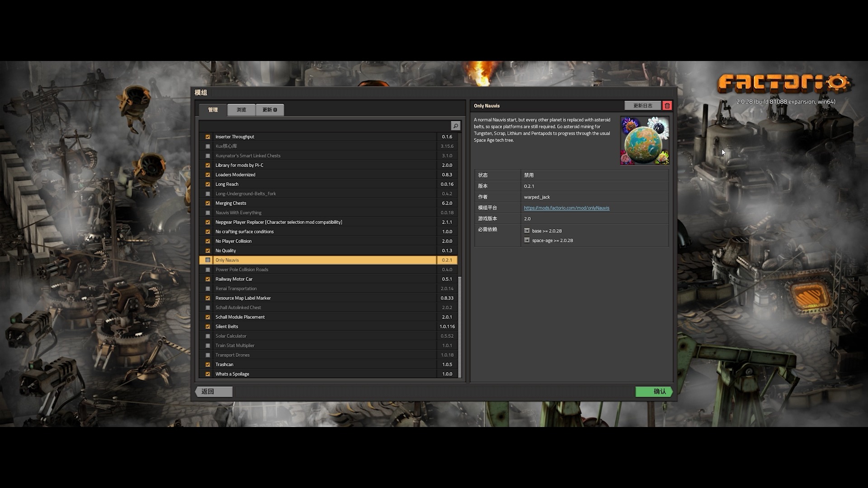The image size is (868, 488).
Task: Open the 更新日志 changelog button
Action: [x=642, y=106]
